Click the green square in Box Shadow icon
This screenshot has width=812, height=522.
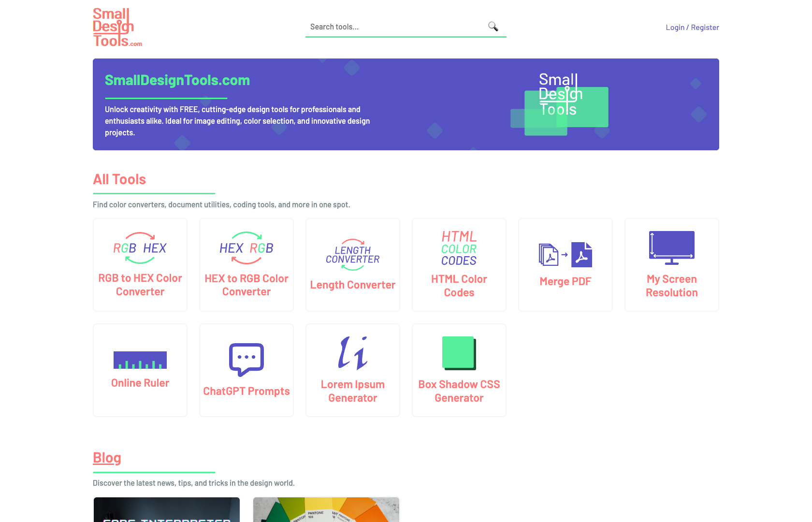(457, 353)
